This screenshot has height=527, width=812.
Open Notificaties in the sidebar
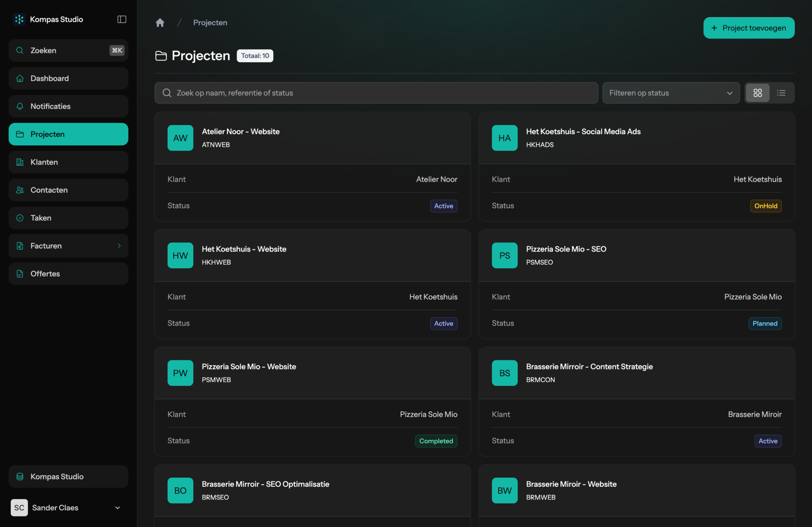point(68,106)
